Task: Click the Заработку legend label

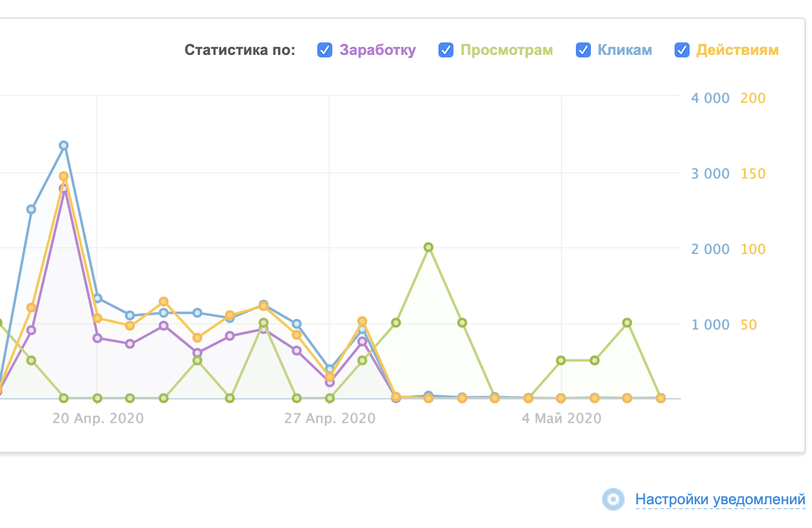Action: pos(377,50)
